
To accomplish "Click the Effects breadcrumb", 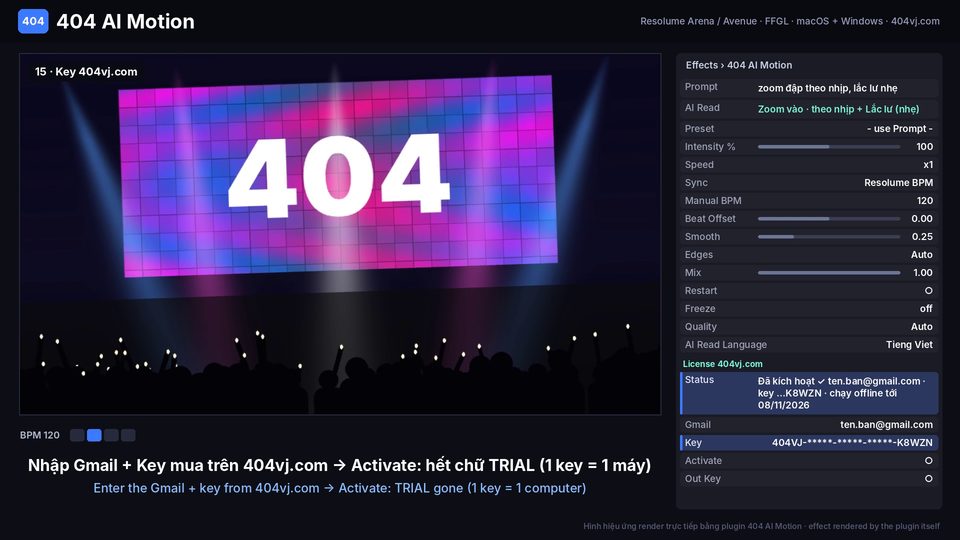I will click(701, 65).
